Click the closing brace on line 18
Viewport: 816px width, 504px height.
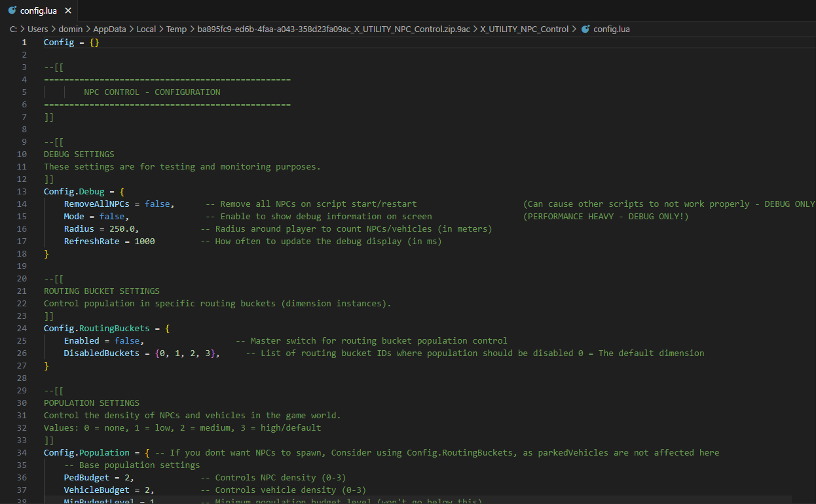coord(46,254)
